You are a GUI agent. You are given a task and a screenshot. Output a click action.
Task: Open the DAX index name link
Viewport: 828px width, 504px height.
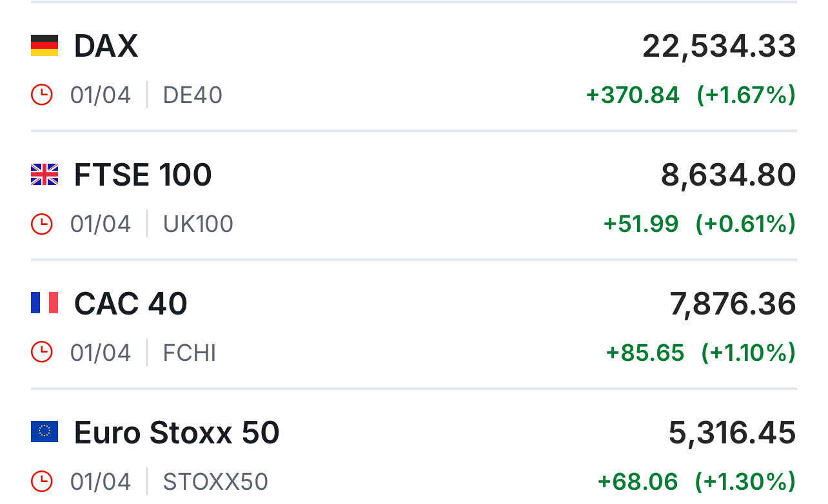pos(106,46)
